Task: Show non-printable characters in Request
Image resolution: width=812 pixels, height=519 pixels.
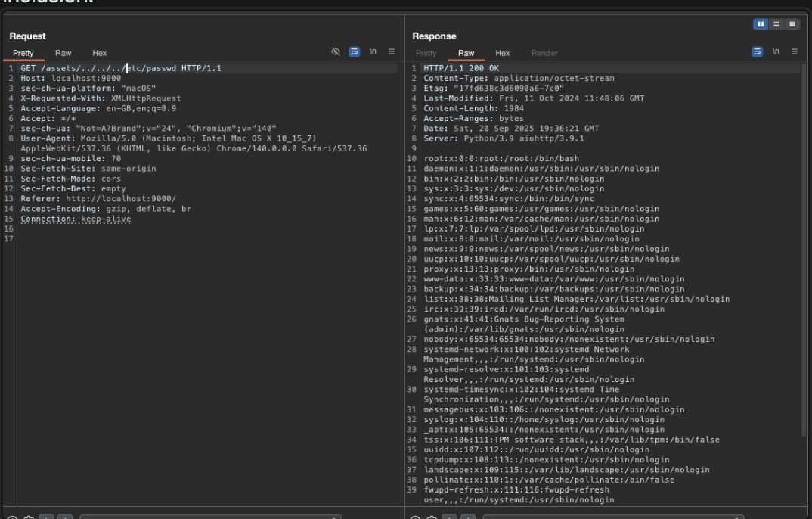Action: (x=373, y=53)
